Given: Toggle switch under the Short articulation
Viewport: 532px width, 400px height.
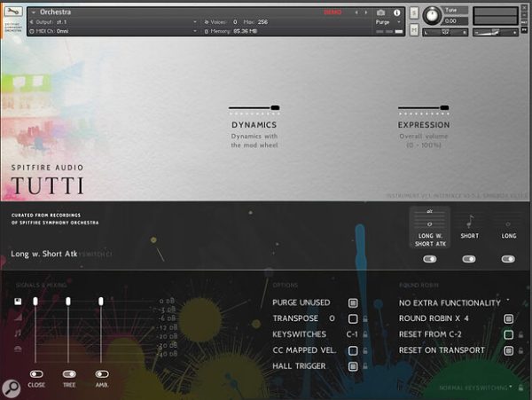Looking at the screenshot, I should [x=469, y=259].
